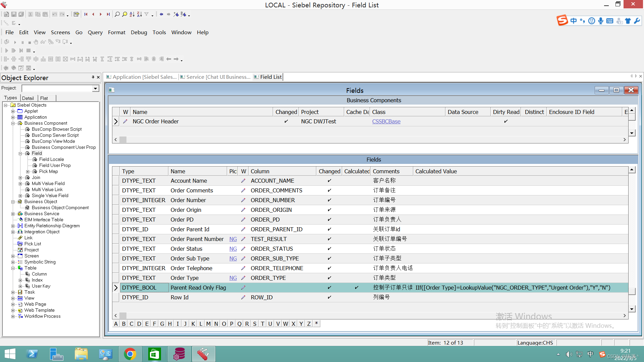Start a New Query with magnifier icon
644x362 pixels.
(x=117, y=14)
